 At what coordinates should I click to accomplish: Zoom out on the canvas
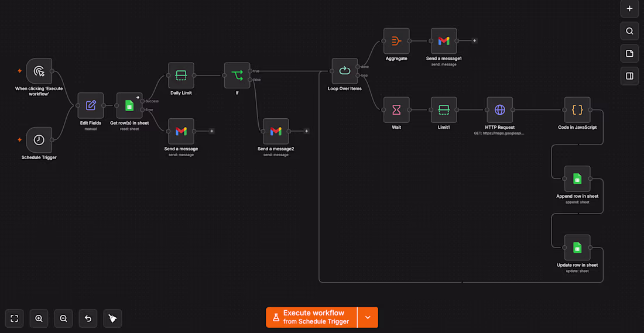[63, 318]
